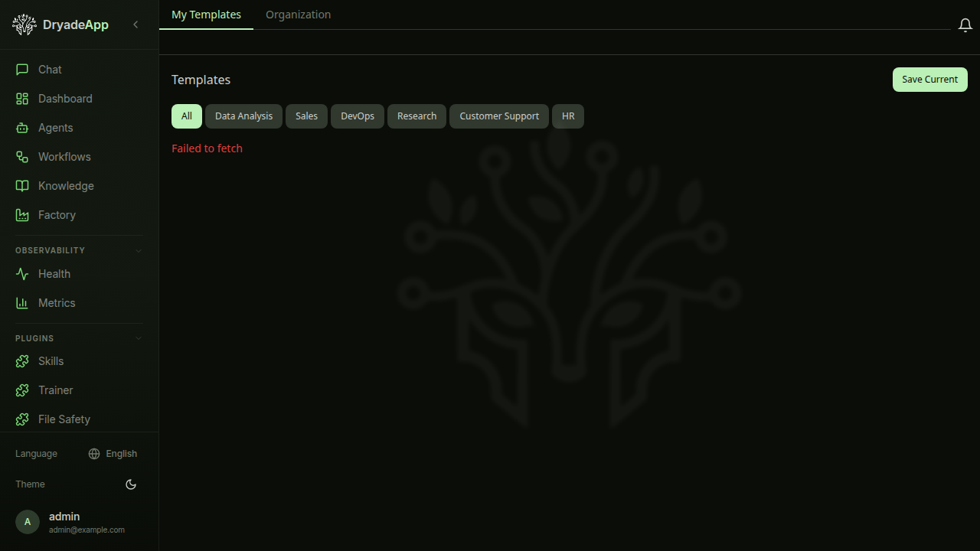This screenshot has height=551, width=980.
Task: Click the Save Current button
Action: [929, 79]
